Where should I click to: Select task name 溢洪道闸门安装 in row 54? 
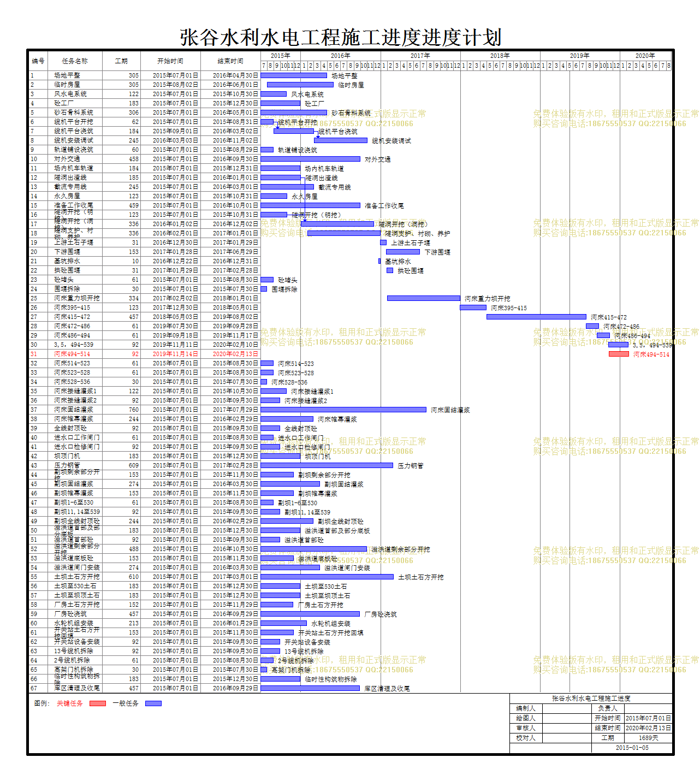pos(77,567)
